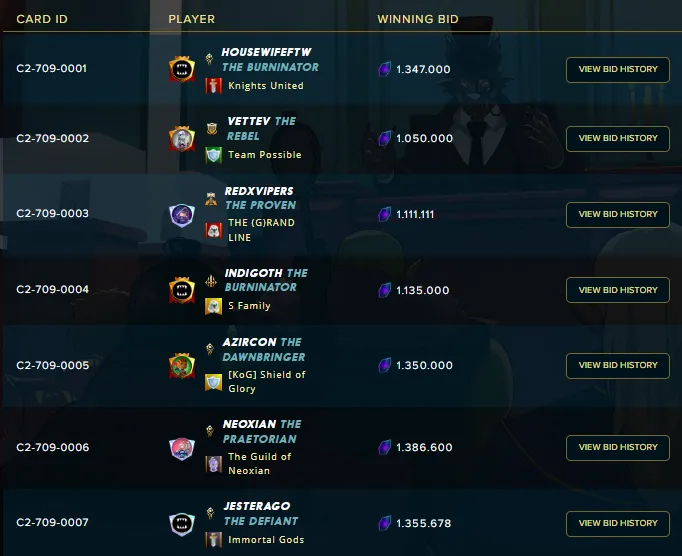Open JESTERAGO THE DEFIANT player name
This screenshot has width=682, height=556.
261,513
